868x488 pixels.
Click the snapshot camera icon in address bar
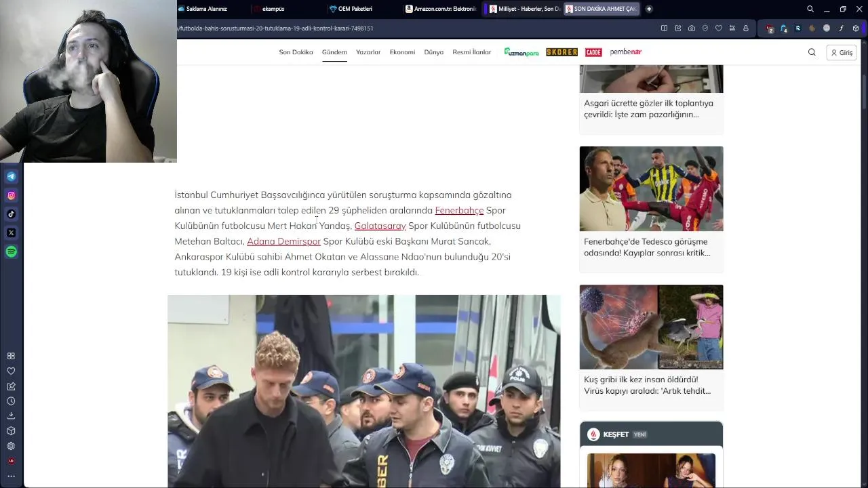point(691,28)
